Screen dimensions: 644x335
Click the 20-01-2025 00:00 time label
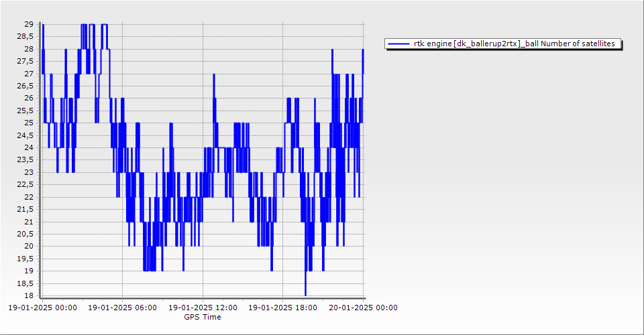363,308
